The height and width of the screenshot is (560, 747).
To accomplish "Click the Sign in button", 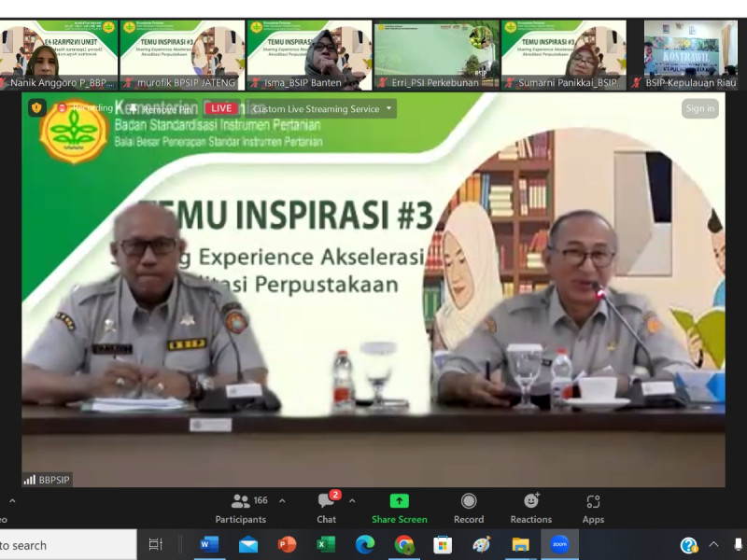I will [699, 108].
